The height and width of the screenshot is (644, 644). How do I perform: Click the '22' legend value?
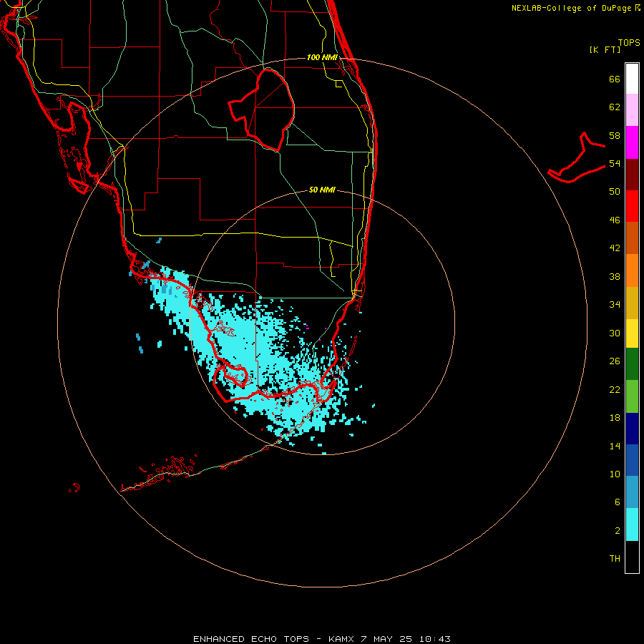615,389
